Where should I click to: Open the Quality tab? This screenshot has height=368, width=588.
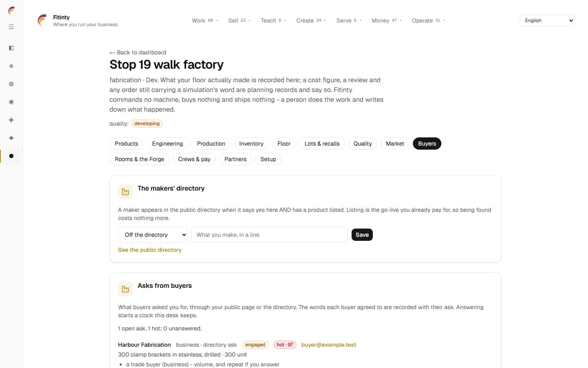(x=363, y=144)
